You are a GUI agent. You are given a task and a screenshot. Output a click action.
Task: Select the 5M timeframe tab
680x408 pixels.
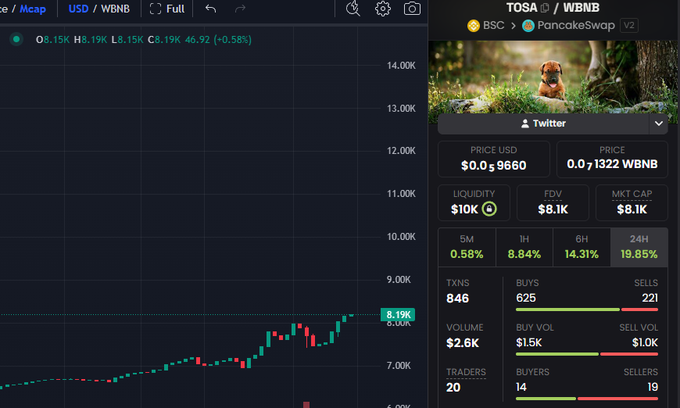point(467,247)
